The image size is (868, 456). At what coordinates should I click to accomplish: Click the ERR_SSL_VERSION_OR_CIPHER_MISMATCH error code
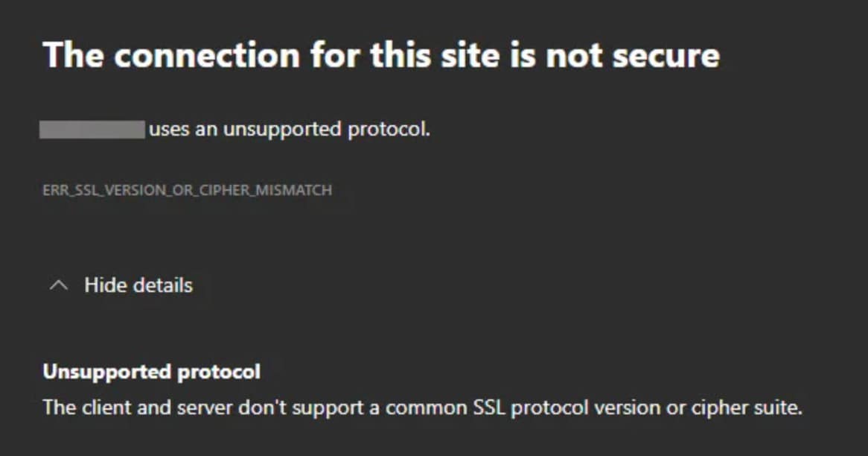coord(188,191)
